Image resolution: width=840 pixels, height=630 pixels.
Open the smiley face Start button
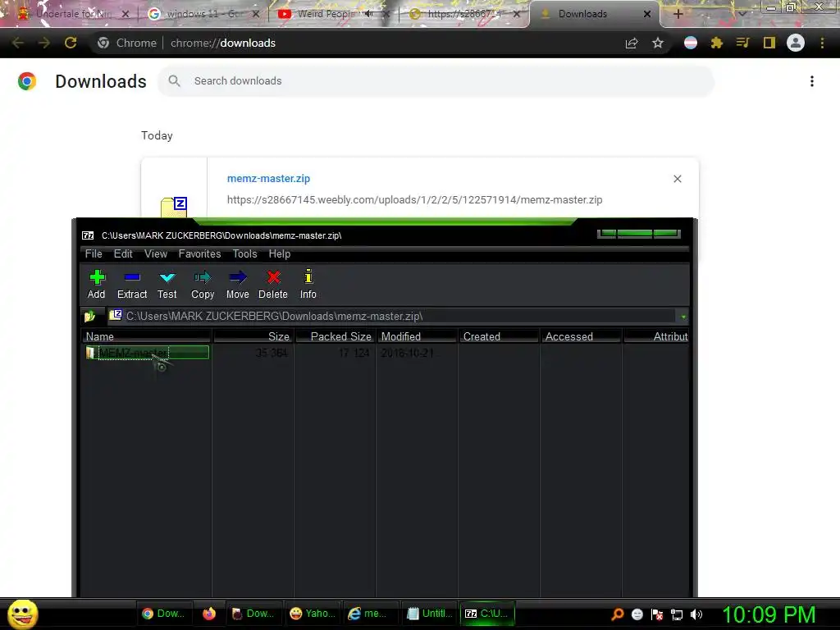click(22, 614)
